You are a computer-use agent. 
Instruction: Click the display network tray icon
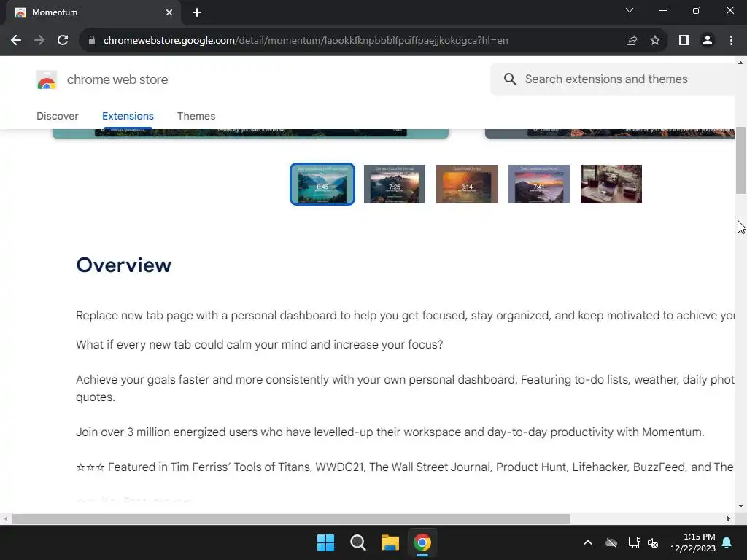coord(634,542)
